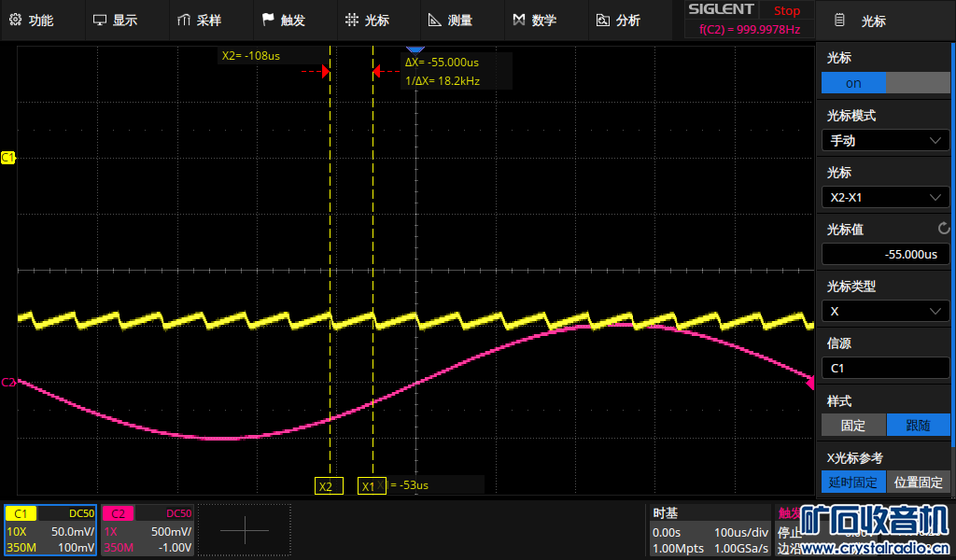The height and width of the screenshot is (560, 956).
Task: Expand the 光标模式 dropdown showing 手动
Action: (885, 140)
